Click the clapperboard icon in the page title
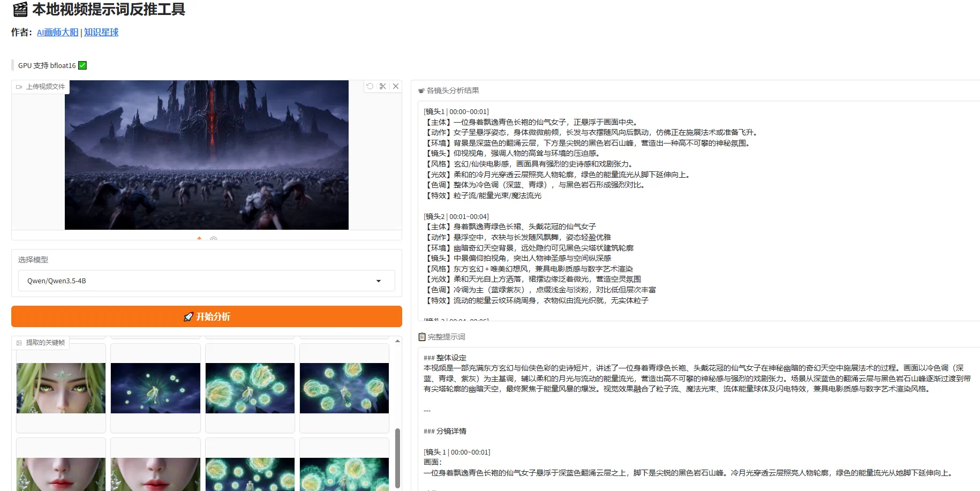This screenshot has width=980, height=491. point(20,10)
